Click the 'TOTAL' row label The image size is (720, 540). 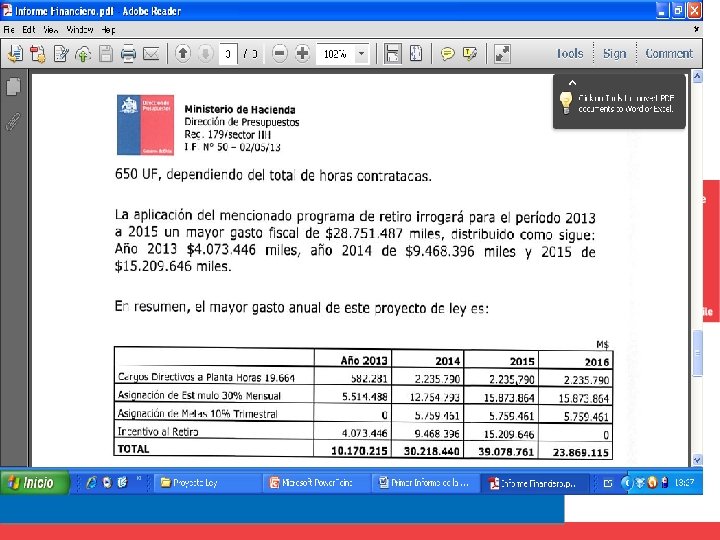134,449
